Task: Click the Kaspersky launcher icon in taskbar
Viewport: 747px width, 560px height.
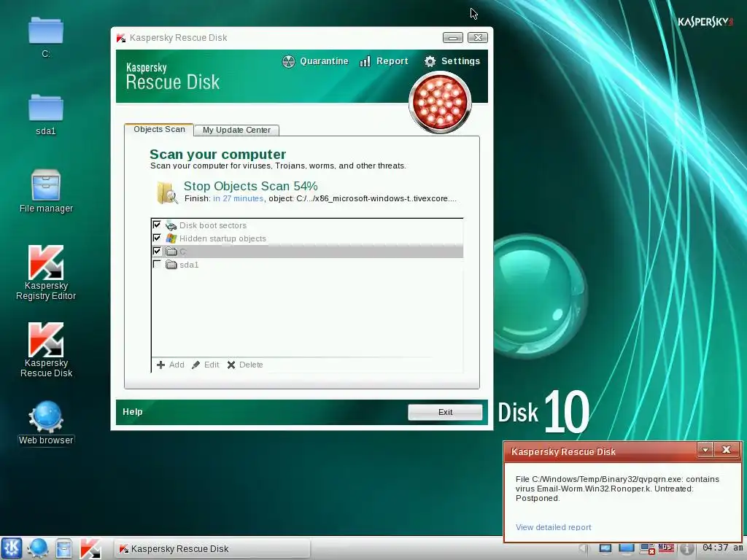Action: point(90,548)
